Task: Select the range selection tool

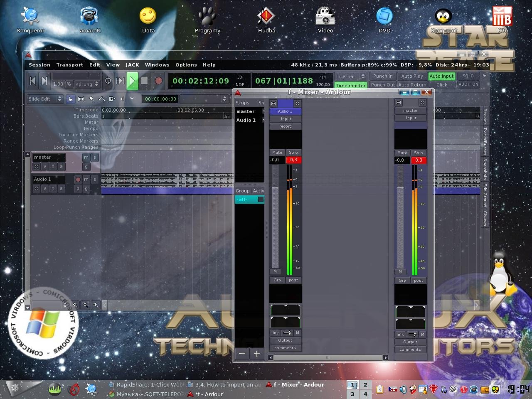Action: [81, 99]
